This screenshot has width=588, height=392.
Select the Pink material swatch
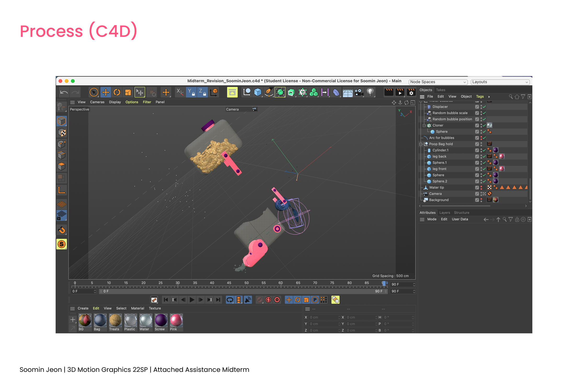(x=176, y=320)
